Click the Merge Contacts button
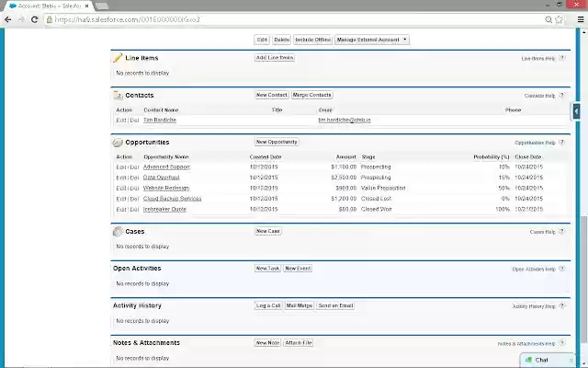 (x=312, y=95)
